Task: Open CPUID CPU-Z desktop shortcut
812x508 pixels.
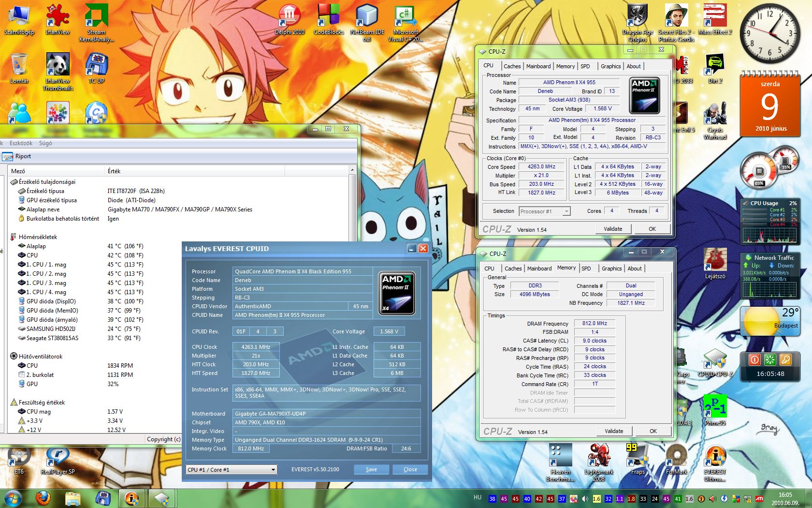Action: pos(715,363)
